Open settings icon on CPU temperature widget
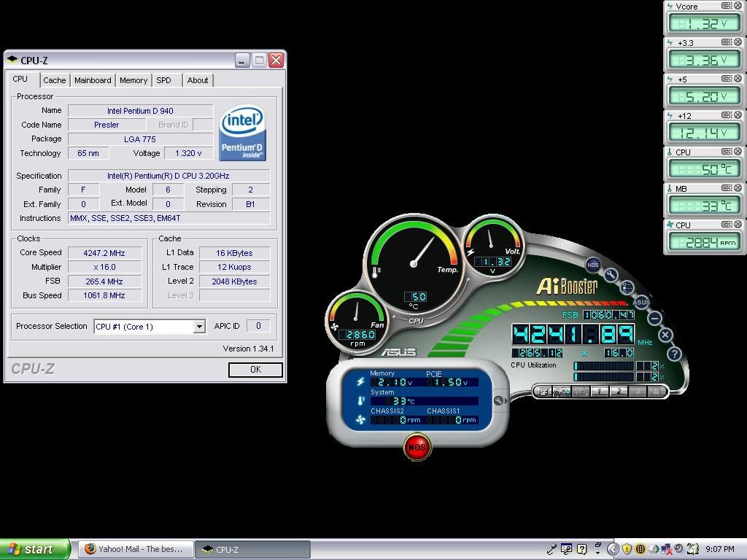 [727, 152]
